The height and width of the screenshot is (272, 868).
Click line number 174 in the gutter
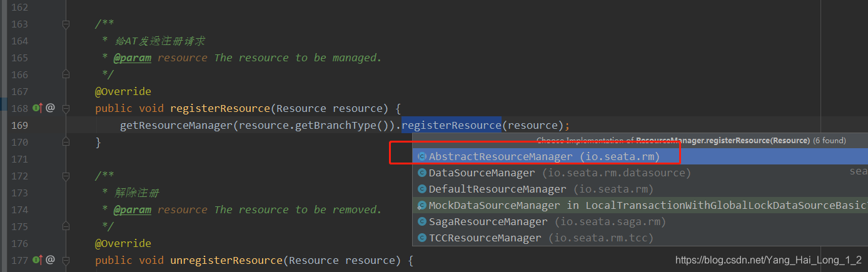(20, 209)
